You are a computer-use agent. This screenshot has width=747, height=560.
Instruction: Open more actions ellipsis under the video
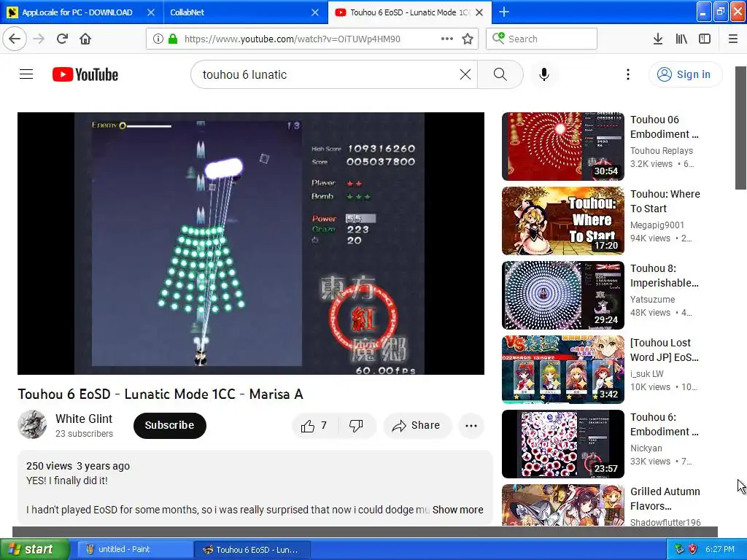tap(471, 425)
